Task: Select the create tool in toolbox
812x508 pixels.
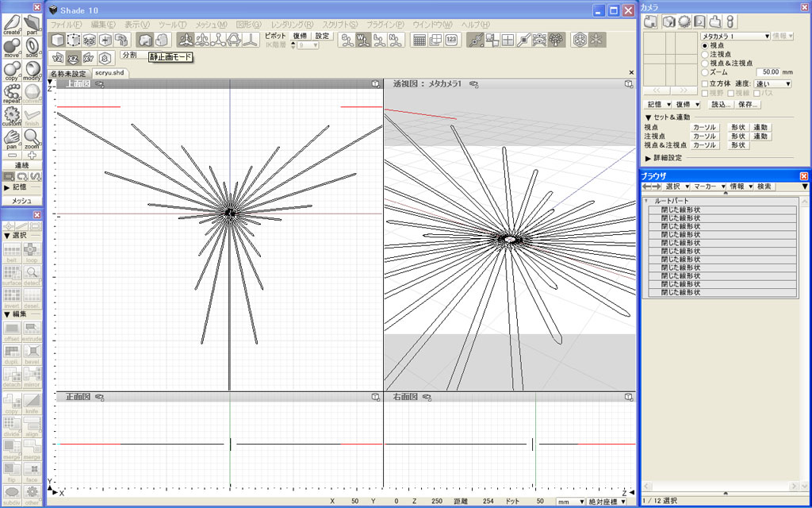Action: pyautogui.click(x=12, y=25)
